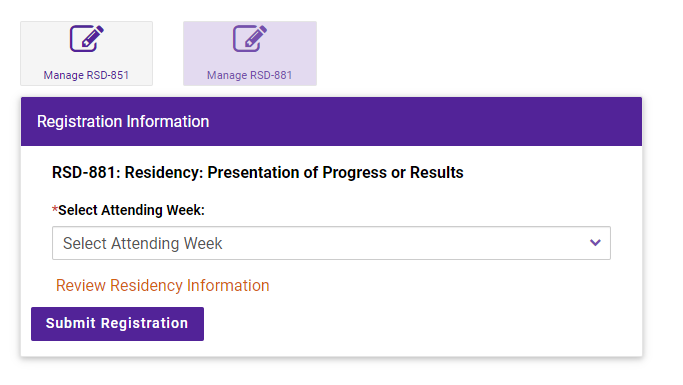Click the Submit Registration button
The width and height of the screenshot is (683, 385).
pos(117,324)
